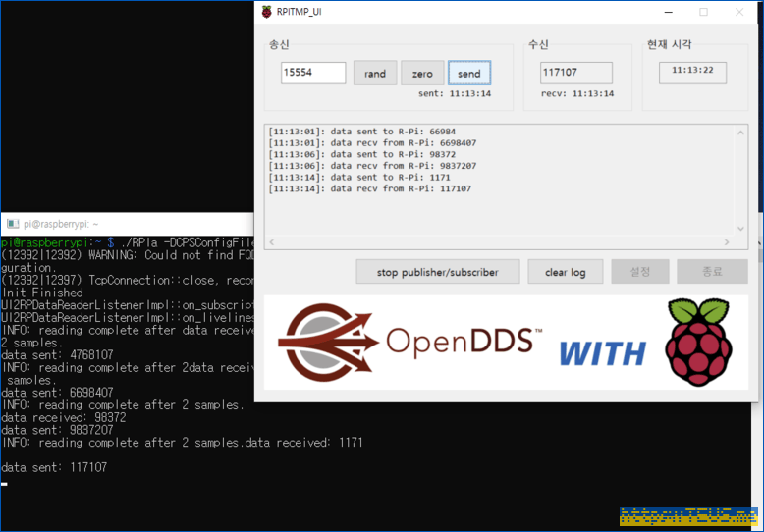Click the Raspberry Pi icon in RPITMP_UI title bar
This screenshot has height=532, width=764.
(266, 12)
